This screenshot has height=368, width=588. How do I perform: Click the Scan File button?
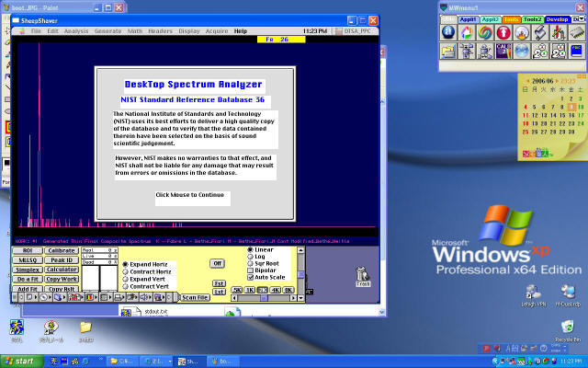coord(195,297)
